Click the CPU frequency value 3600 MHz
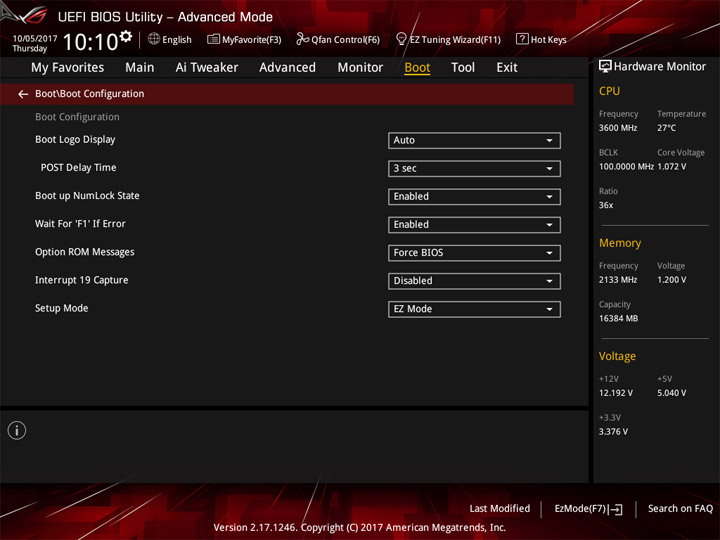Image resolution: width=720 pixels, height=540 pixels. (618, 128)
